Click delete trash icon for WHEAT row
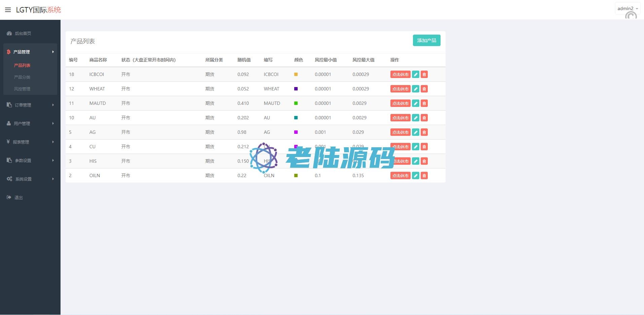Image resolution: width=644 pixels, height=315 pixels. 424,89
